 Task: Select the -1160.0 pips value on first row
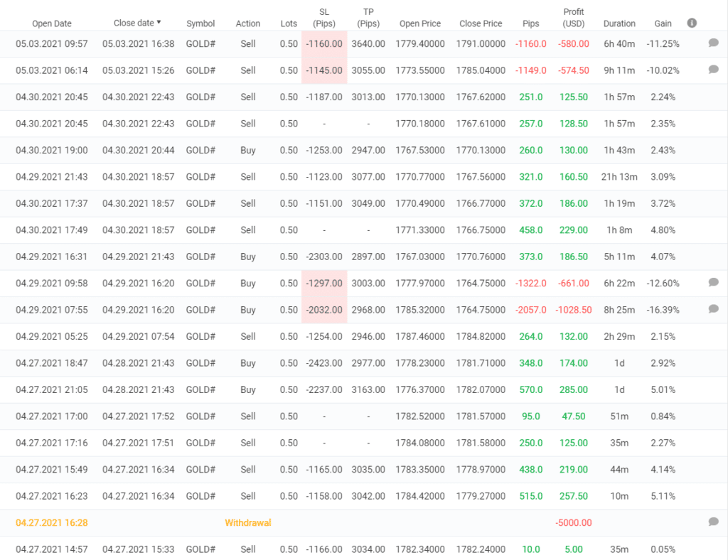coord(530,44)
